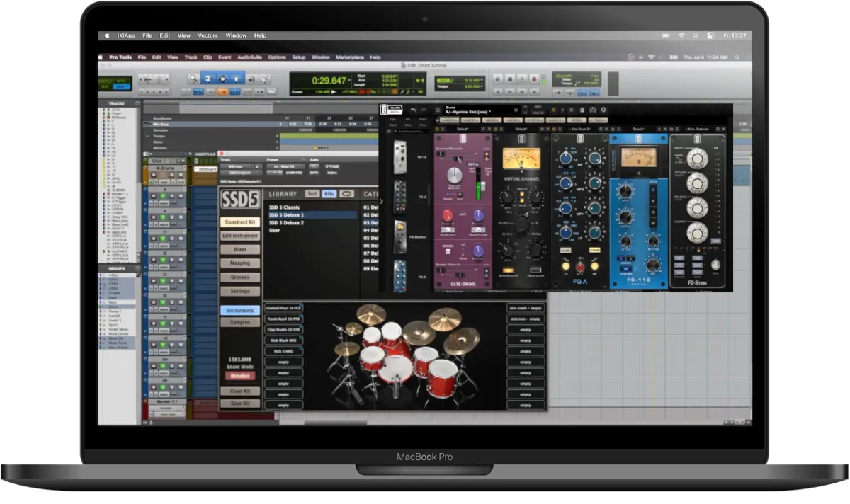
Task: Open the Setup menu
Action: (299, 57)
